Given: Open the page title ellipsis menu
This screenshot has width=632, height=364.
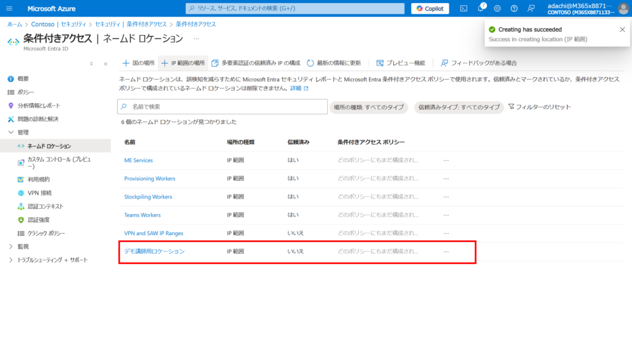Looking at the screenshot, I should 196,39.
